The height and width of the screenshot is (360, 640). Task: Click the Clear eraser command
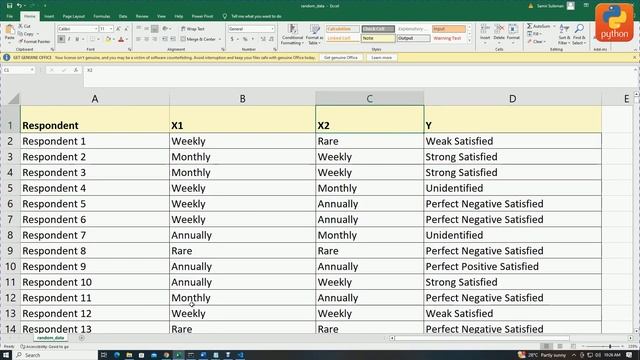point(536,42)
